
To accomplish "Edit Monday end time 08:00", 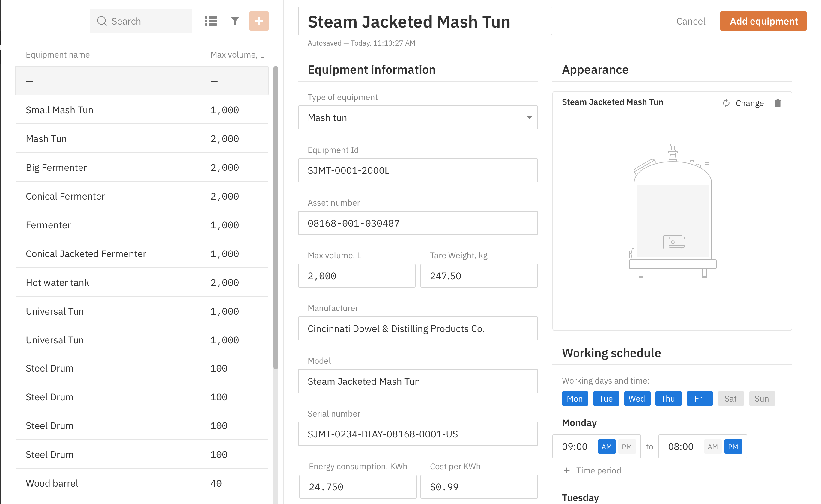I will tap(681, 447).
